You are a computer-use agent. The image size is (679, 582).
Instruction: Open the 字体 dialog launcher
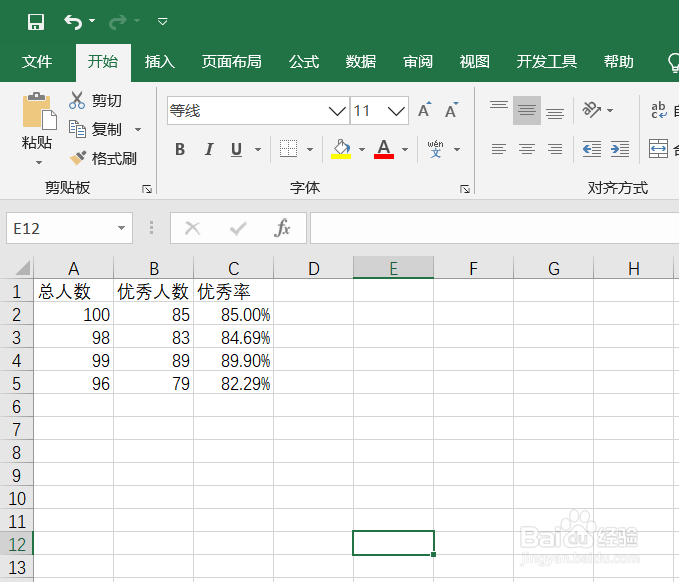[465, 189]
